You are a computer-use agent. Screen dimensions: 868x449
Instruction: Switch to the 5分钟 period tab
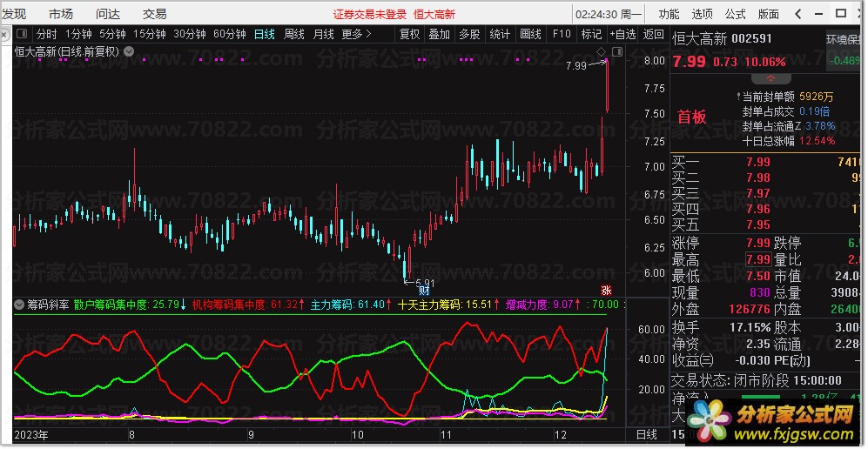(x=113, y=34)
